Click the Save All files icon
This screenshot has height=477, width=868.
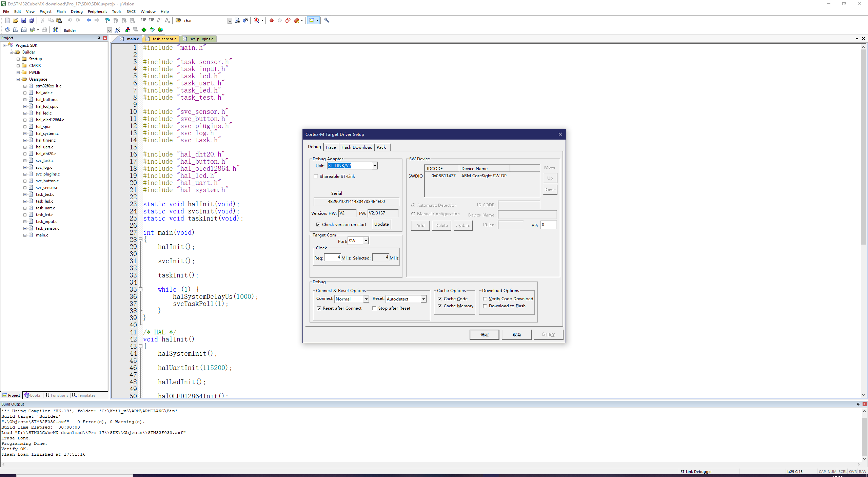click(32, 20)
